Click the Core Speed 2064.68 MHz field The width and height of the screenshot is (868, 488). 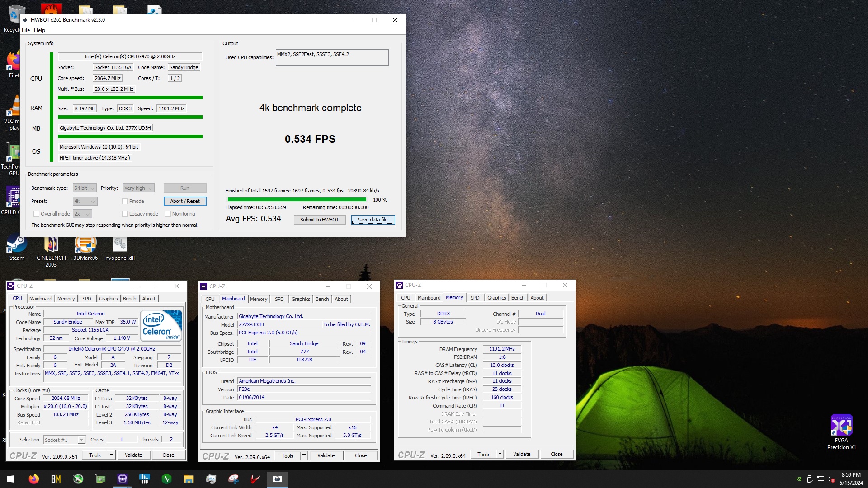(66, 399)
